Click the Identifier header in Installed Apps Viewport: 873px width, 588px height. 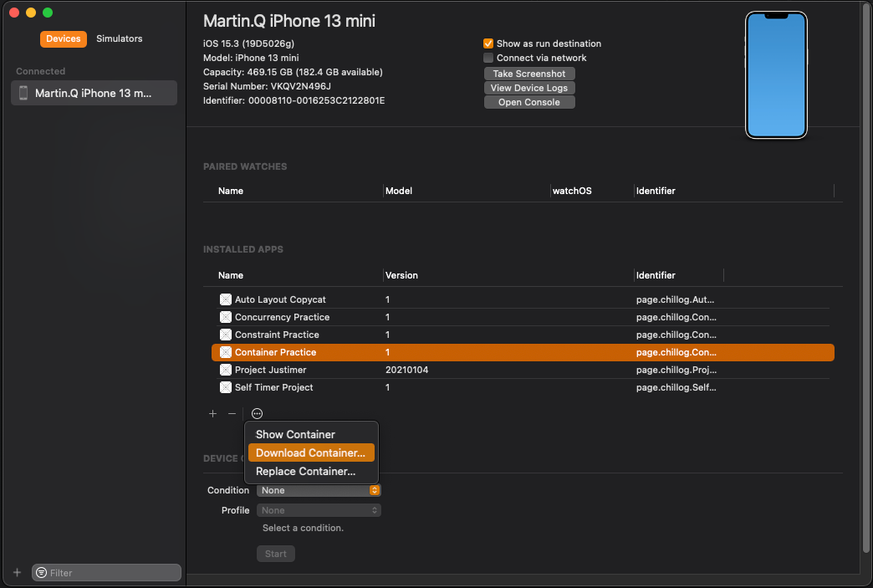[656, 276]
